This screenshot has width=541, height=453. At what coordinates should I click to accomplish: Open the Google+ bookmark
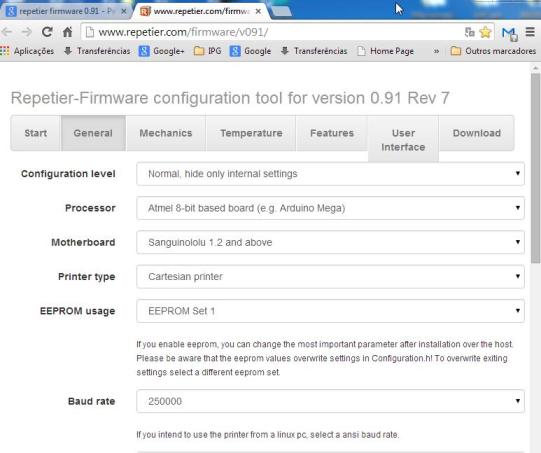[x=161, y=51]
